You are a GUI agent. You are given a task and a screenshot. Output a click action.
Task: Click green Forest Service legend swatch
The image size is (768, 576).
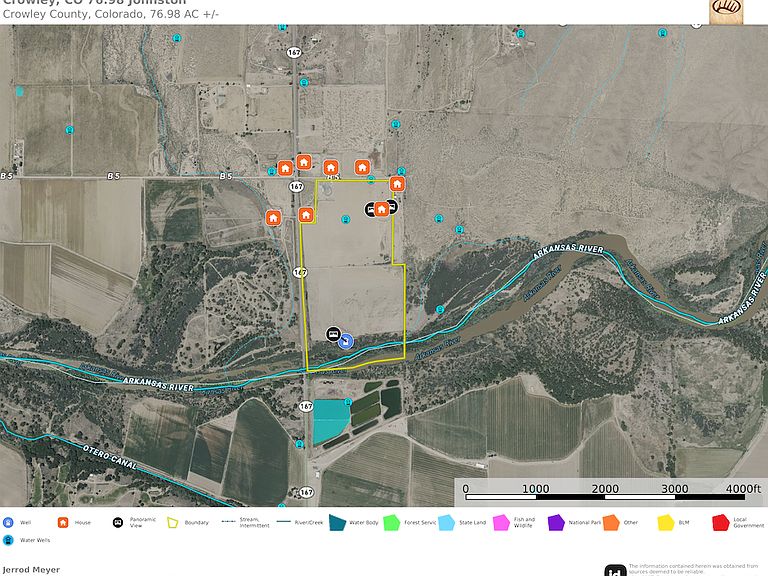tap(392, 523)
